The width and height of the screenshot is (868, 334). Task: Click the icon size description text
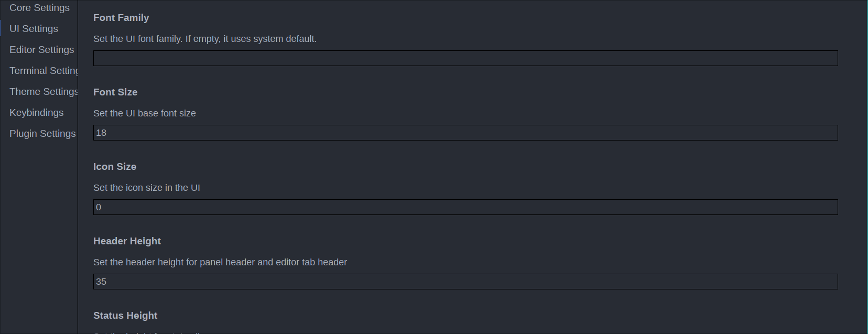[147, 187]
